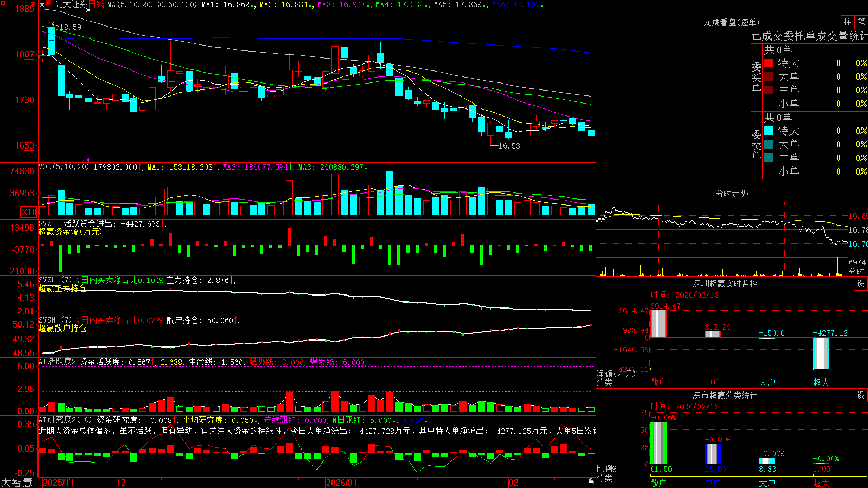
Task: Click the MA(5,10,20,30,60,120) indicator parameters
Action: point(152,4)
